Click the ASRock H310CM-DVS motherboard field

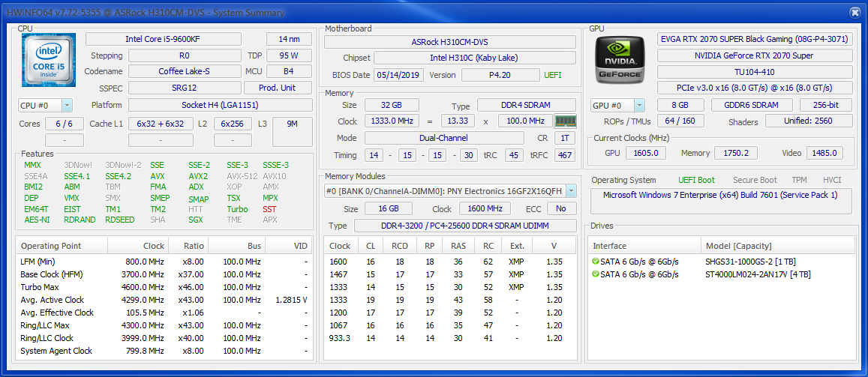[x=449, y=42]
